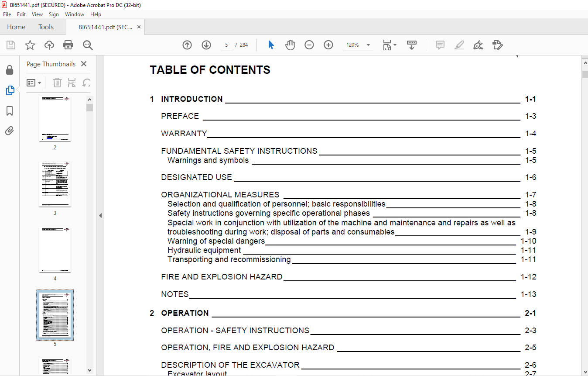The height and width of the screenshot is (376, 588).
Task: Click the thumbnail page-break icon beside trash
Action: [x=72, y=83]
